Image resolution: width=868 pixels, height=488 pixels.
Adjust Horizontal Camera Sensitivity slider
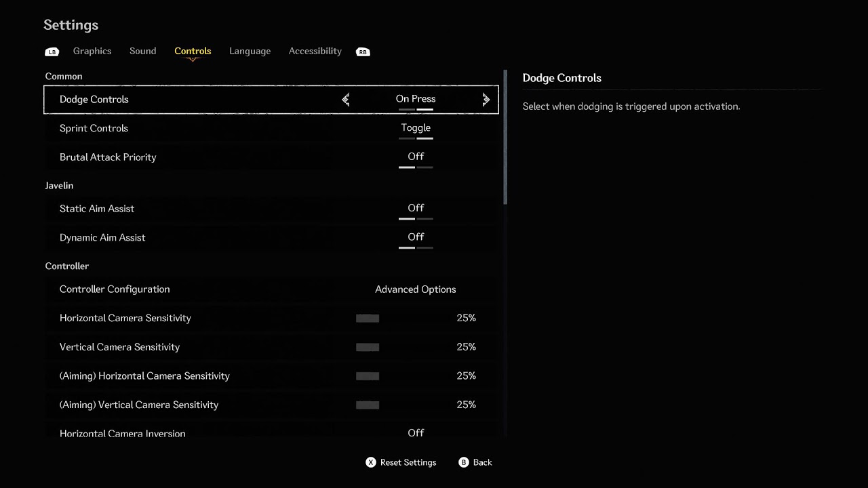coord(368,319)
